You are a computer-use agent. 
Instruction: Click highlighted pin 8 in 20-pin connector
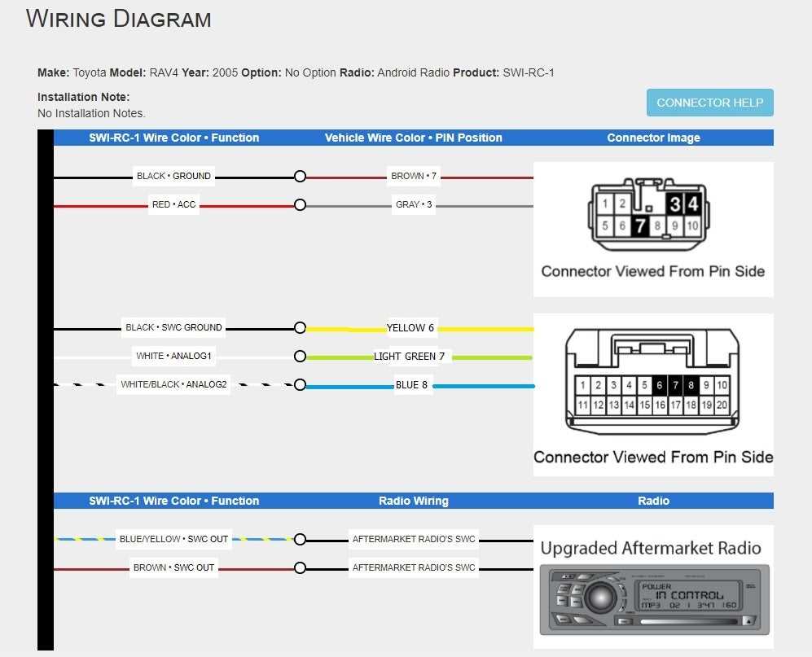pyautogui.click(x=691, y=384)
